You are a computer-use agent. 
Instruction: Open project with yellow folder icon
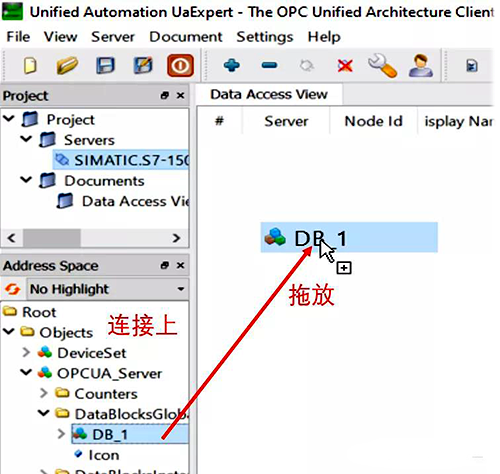67,65
